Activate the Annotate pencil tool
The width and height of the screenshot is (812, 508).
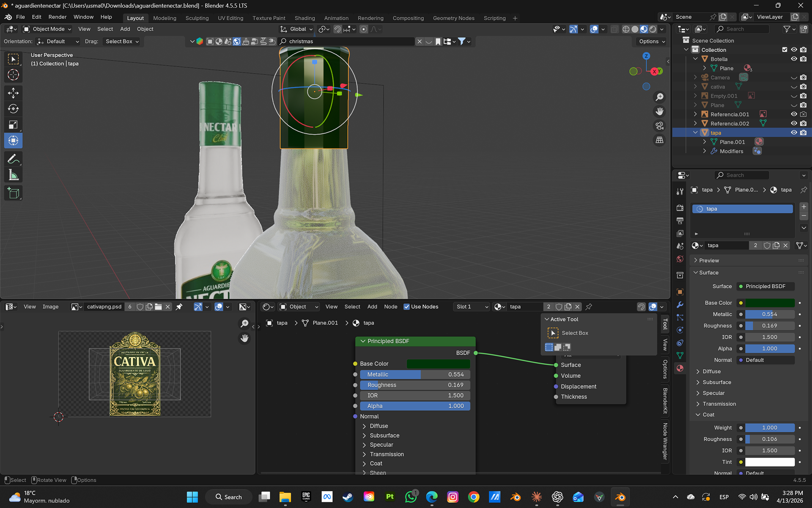[x=13, y=159]
